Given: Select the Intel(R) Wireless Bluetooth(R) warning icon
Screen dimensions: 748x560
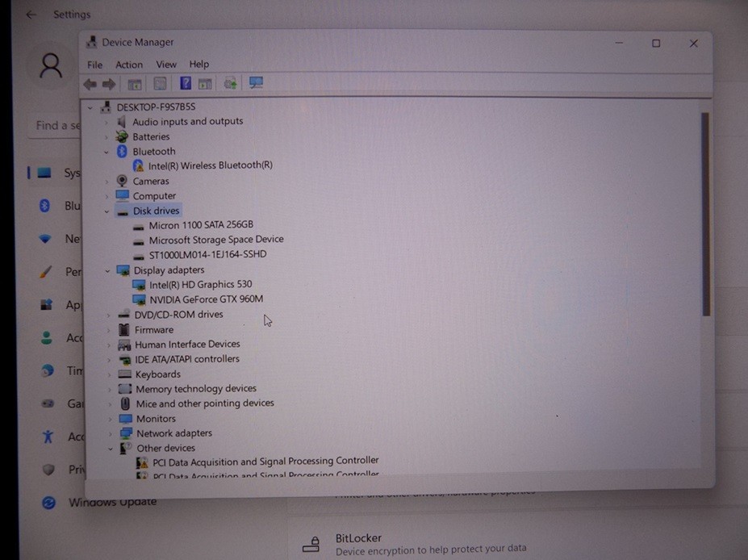Looking at the screenshot, I should (x=138, y=165).
